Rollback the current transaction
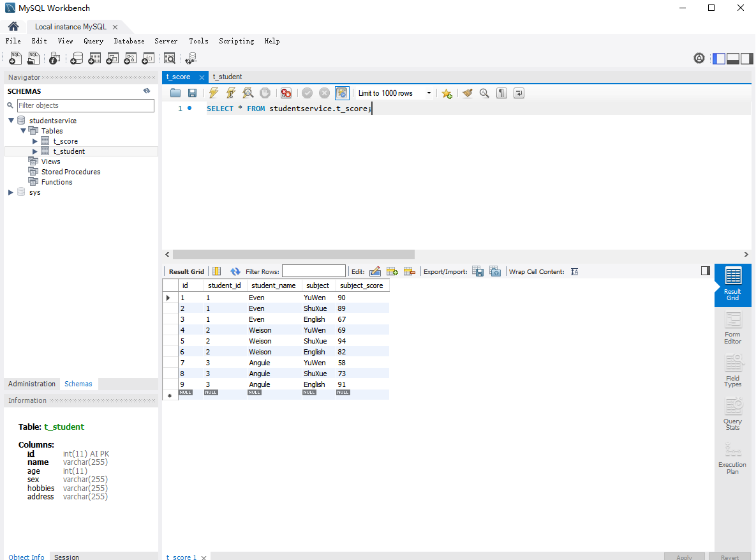 pos(325,93)
